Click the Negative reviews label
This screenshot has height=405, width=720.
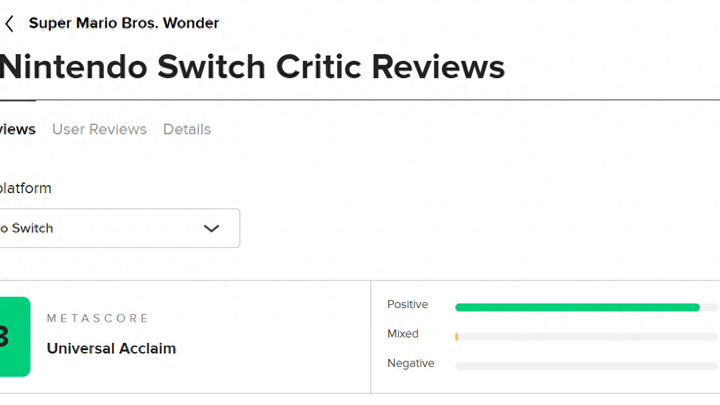410,363
